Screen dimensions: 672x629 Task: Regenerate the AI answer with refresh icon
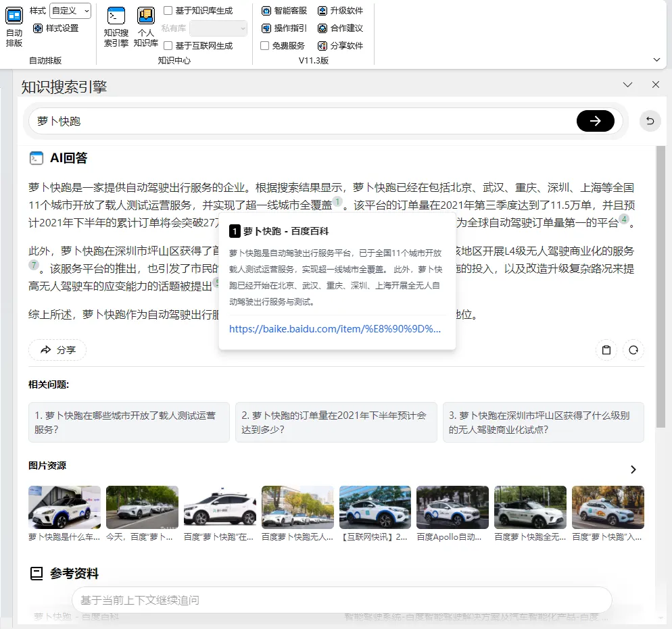click(x=633, y=350)
